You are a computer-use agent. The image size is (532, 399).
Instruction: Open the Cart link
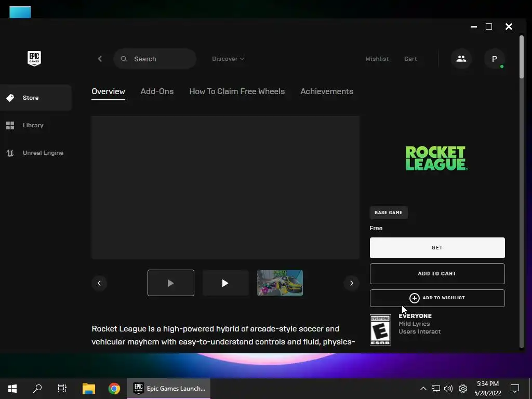point(410,59)
